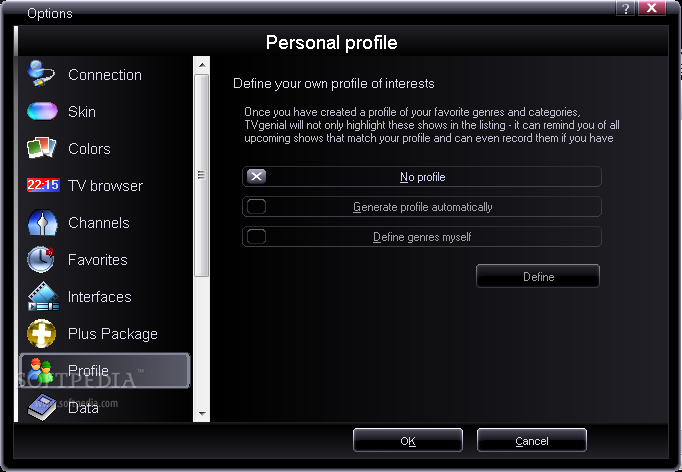The height and width of the screenshot is (472, 682).
Task: Click the Cancel button
Action: point(532,440)
